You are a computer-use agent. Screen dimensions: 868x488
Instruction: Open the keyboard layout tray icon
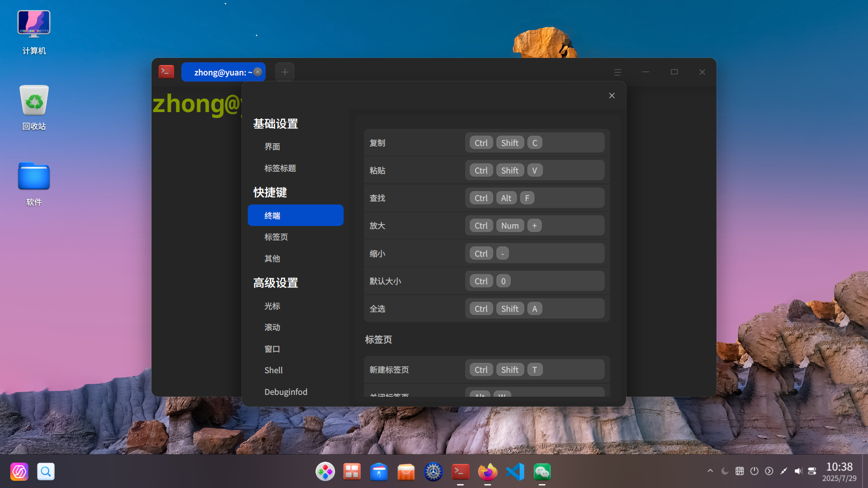tap(740, 471)
